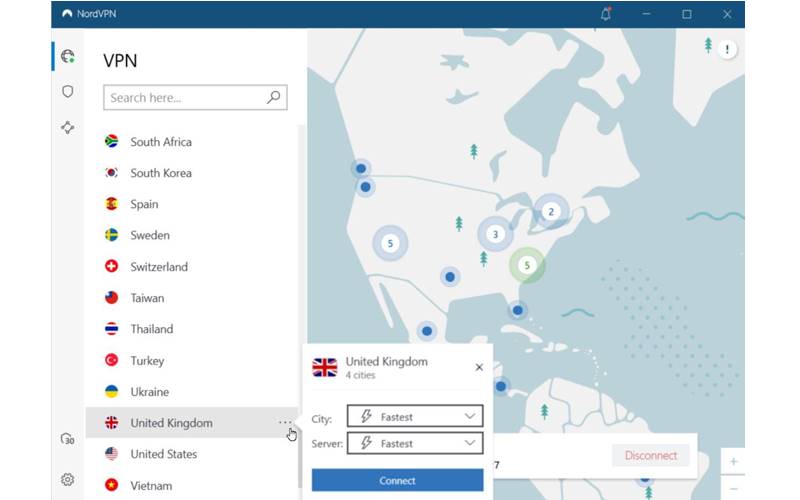
Task: Open the settings gear icon
Action: [68, 479]
